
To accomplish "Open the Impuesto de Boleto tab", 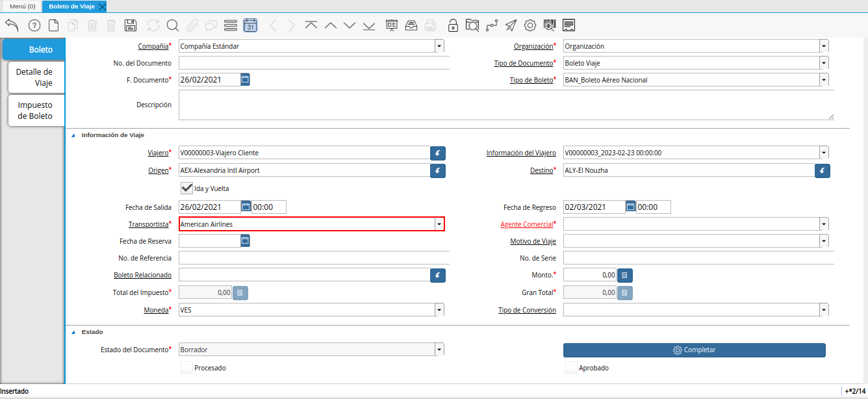I will pyautogui.click(x=36, y=110).
